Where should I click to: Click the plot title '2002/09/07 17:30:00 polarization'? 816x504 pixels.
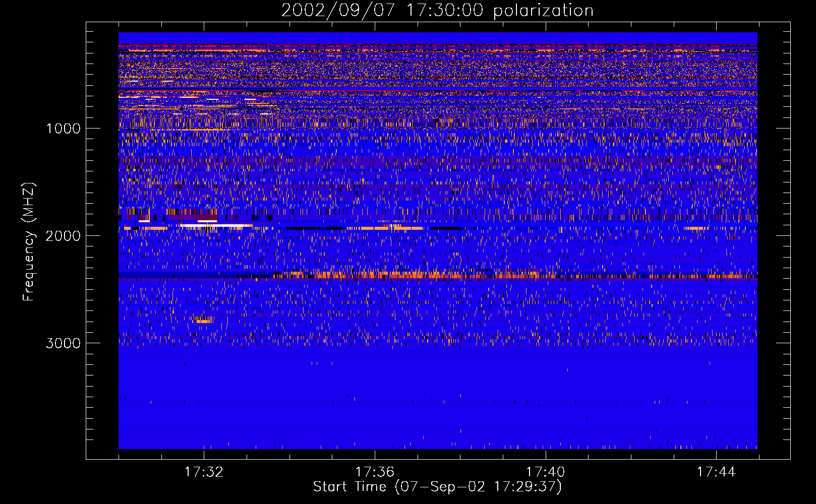[437, 10]
